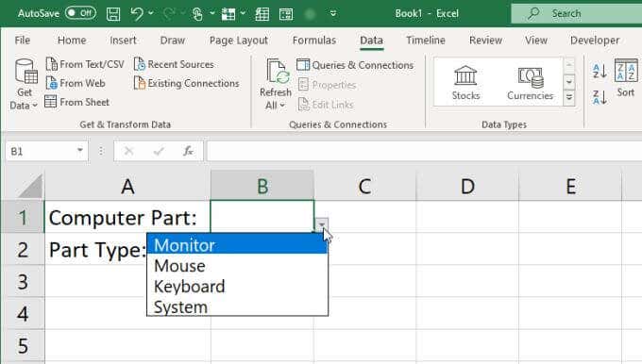The image size is (642, 364).
Task: Click the table sheet quick access icon
Action: click(x=262, y=14)
